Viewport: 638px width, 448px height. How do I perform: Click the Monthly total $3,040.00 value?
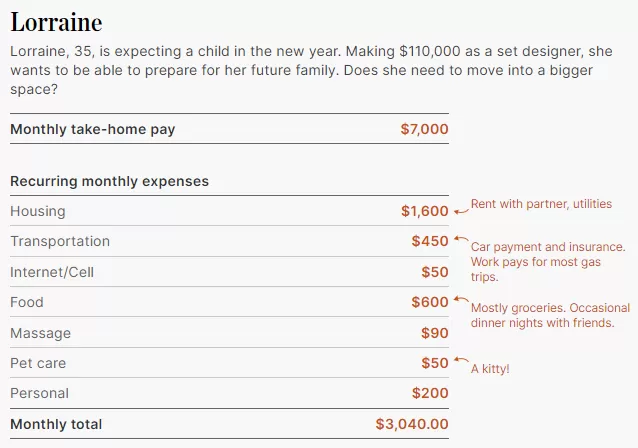pyautogui.click(x=412, y=424)
